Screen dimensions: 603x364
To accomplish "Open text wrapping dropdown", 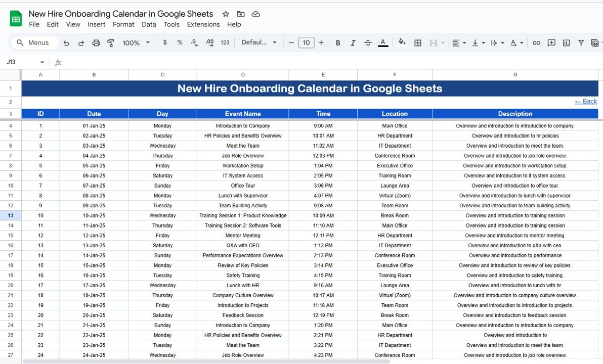I will tap(497, 43).
